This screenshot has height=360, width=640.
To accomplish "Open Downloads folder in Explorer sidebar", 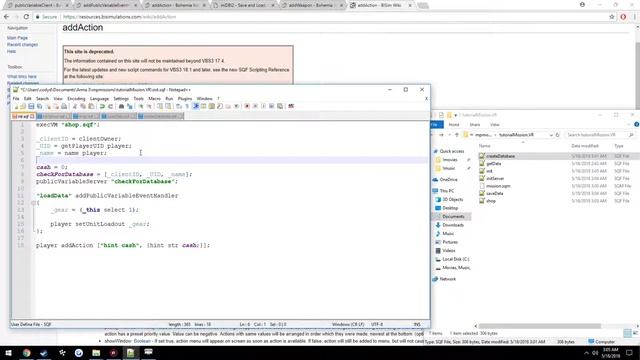I will [453, 225].
